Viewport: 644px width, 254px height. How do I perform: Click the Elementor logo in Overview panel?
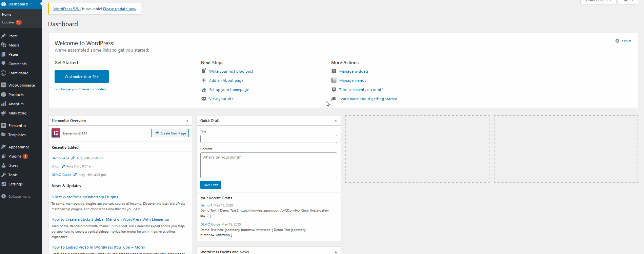click(56, 133)
